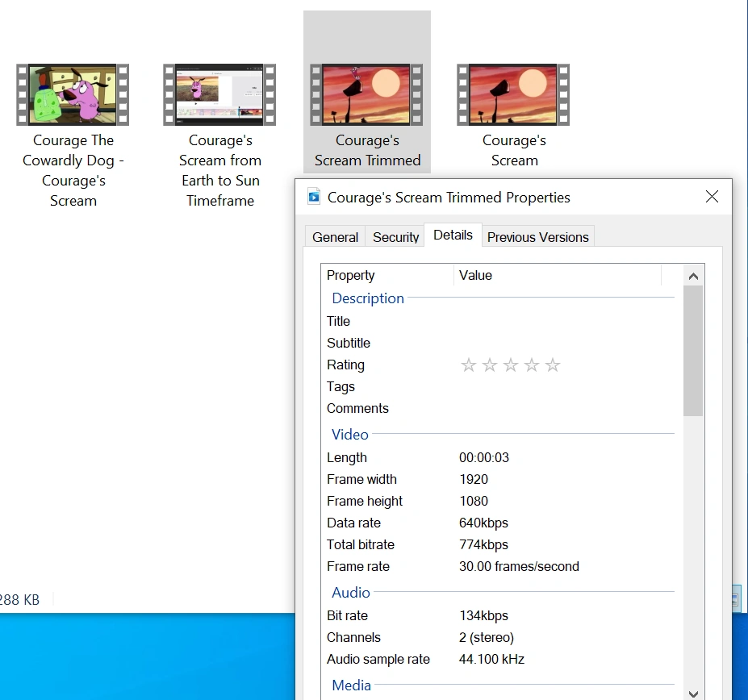748x700 pixels.
Task: Select the Frame width value 1920
Action: coord(473,479)
